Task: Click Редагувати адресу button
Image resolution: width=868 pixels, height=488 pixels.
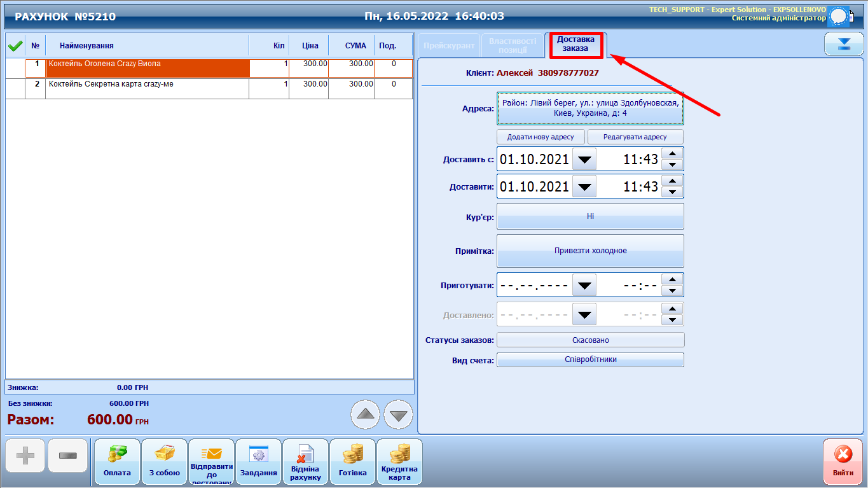Action: pos(635,137)
